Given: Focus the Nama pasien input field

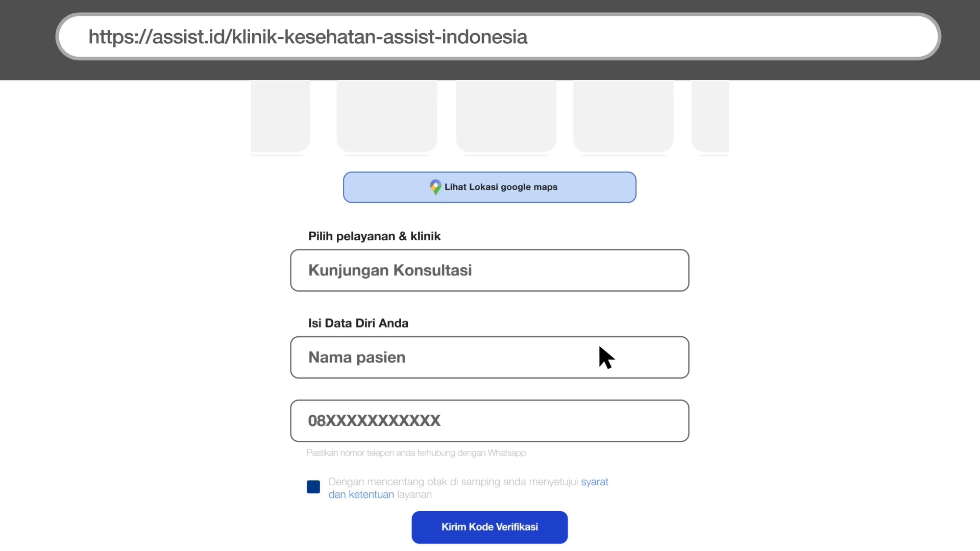Looking at the screenshot, I should (x=489, y=357).
